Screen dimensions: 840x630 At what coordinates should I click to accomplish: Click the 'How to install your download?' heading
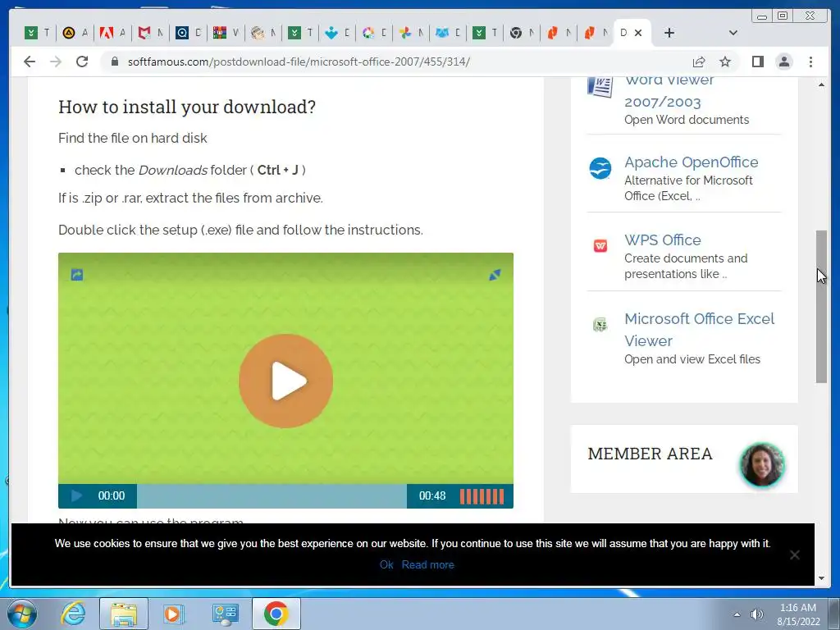(187, 107)
